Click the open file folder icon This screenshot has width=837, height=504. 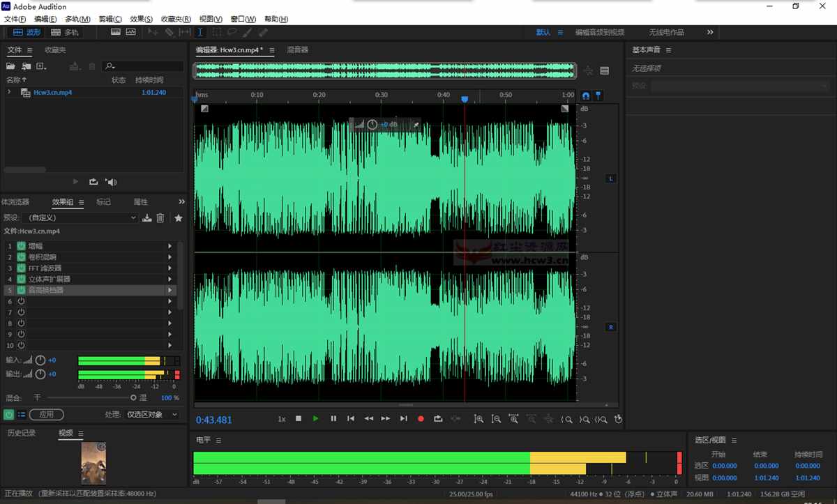coord(10,66)
